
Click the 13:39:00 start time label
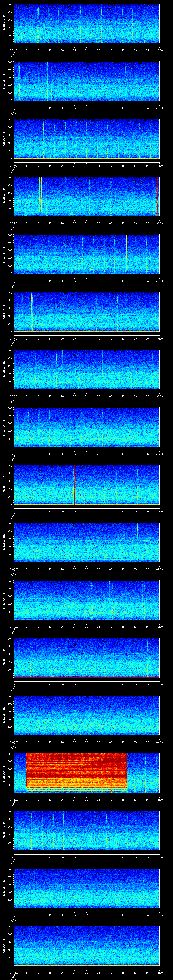click(x=13, y=511)
